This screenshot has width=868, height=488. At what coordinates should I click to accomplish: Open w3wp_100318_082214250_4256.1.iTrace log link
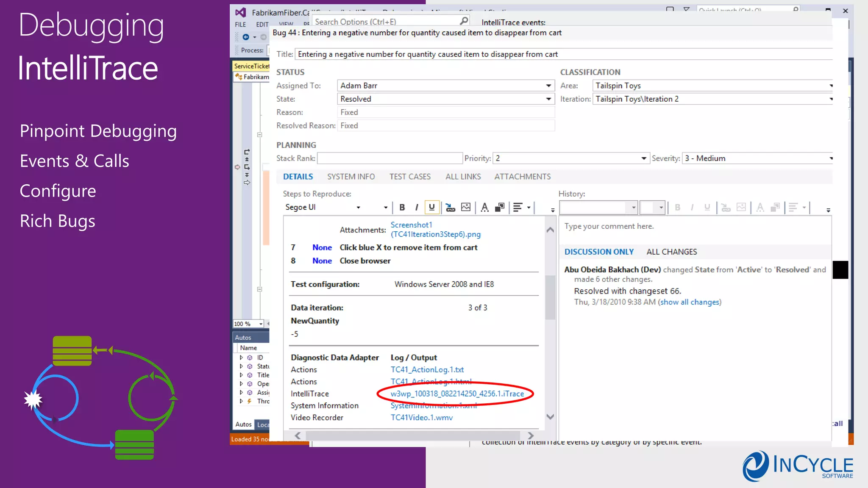457,394
